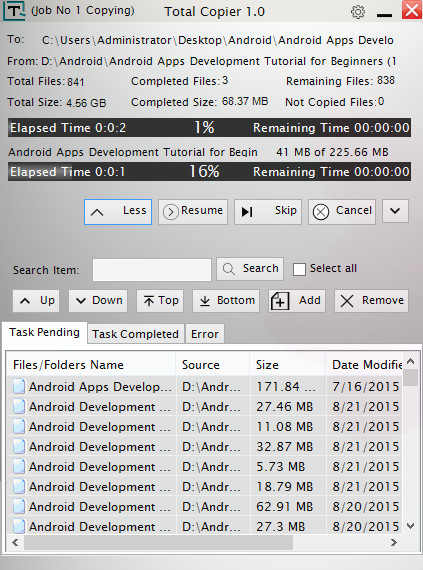This screenshot has height=570, width=423.
Task: Show the Error tab
Action: coord(205,334)
